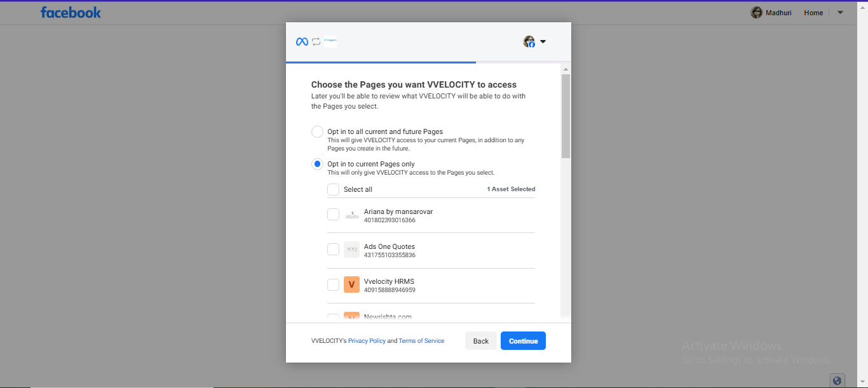This screenshot has height=388, width=868.
Task: Click the 1 Asset Selected label
Action: [511, 189]
